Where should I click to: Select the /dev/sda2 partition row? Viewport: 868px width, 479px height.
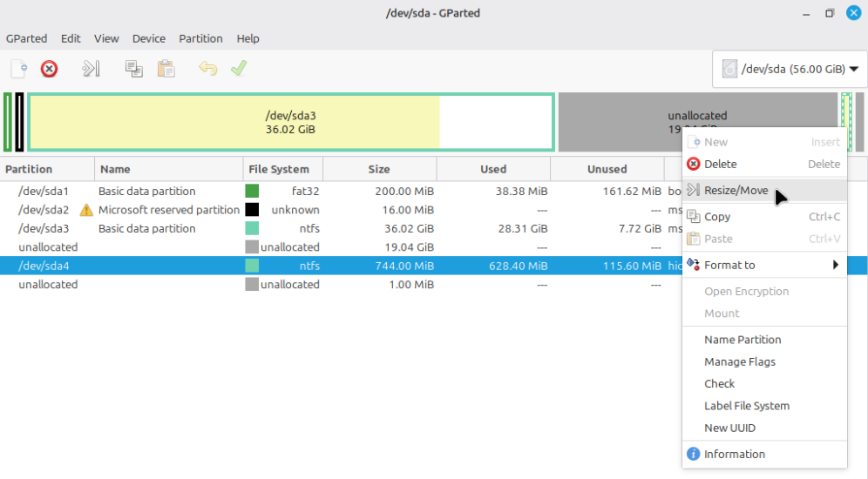click(x=341, y=210)
